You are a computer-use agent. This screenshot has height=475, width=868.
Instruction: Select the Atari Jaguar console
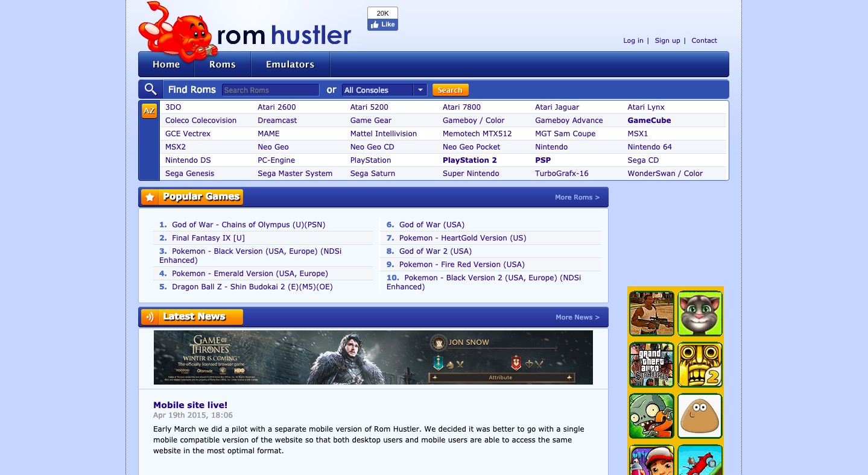(557, 107)
